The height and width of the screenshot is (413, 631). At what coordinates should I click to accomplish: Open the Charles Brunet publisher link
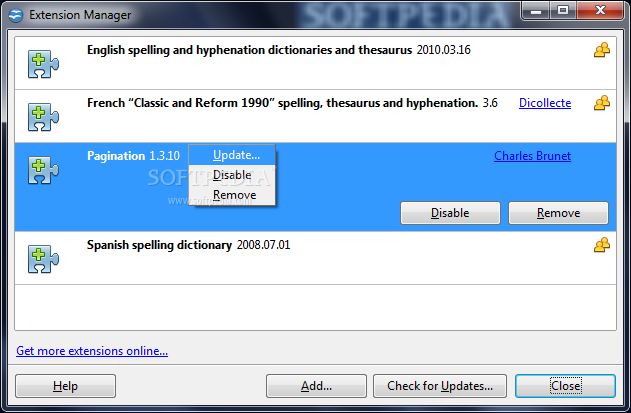(x=532, y=156)
